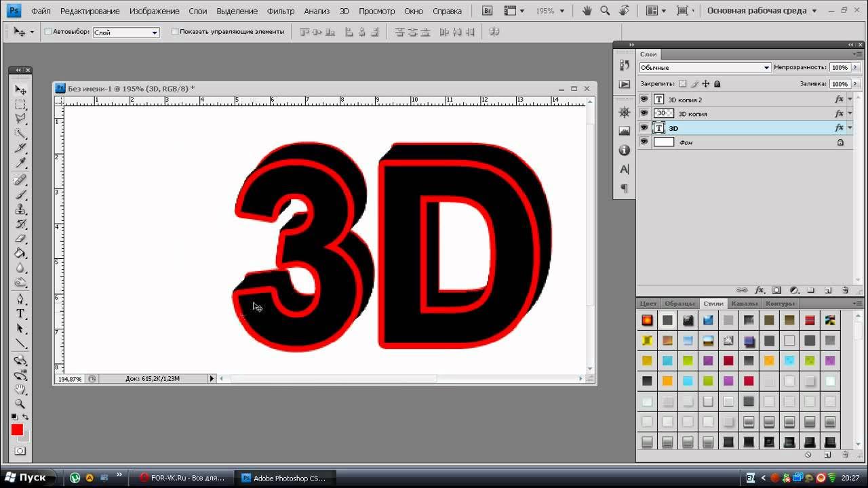
Task: Hide the '3D копия' layer eye
Action: [x=644, y=113]
